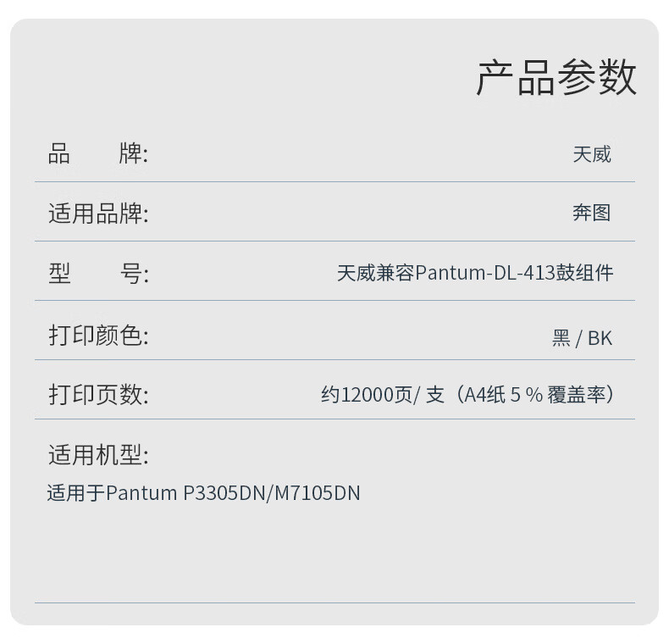Click the compatible brand value 奔图

pyautogui.click(x=591, y=214)
